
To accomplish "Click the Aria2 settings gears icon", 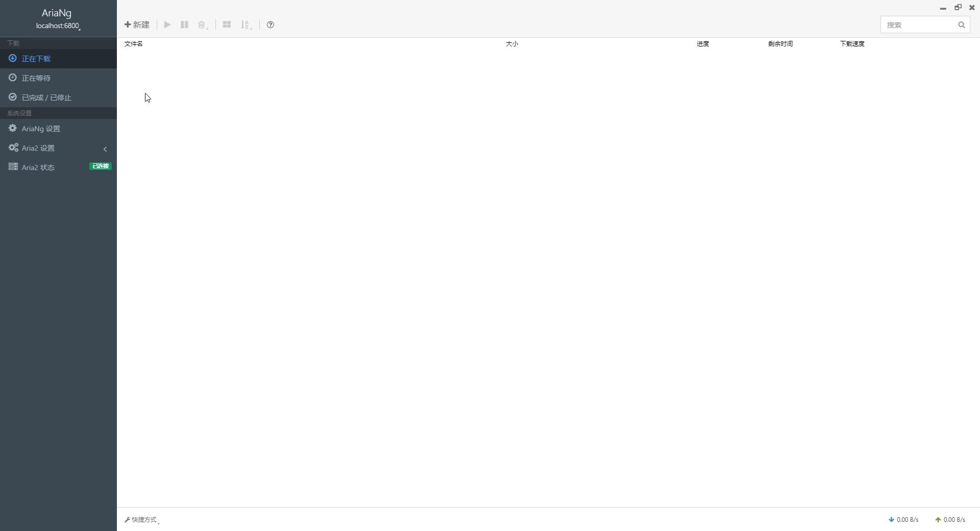I will (13, 148).
